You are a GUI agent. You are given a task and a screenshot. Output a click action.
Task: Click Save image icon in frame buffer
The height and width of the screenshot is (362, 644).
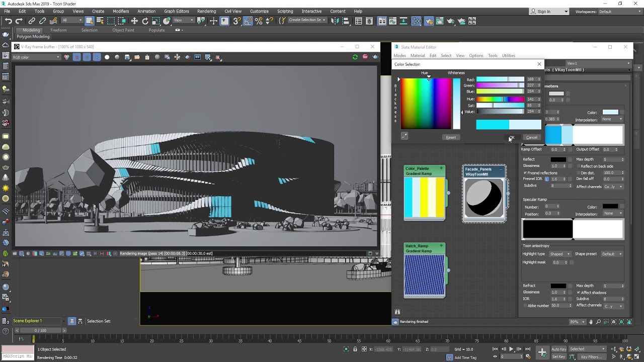(127, 57)
